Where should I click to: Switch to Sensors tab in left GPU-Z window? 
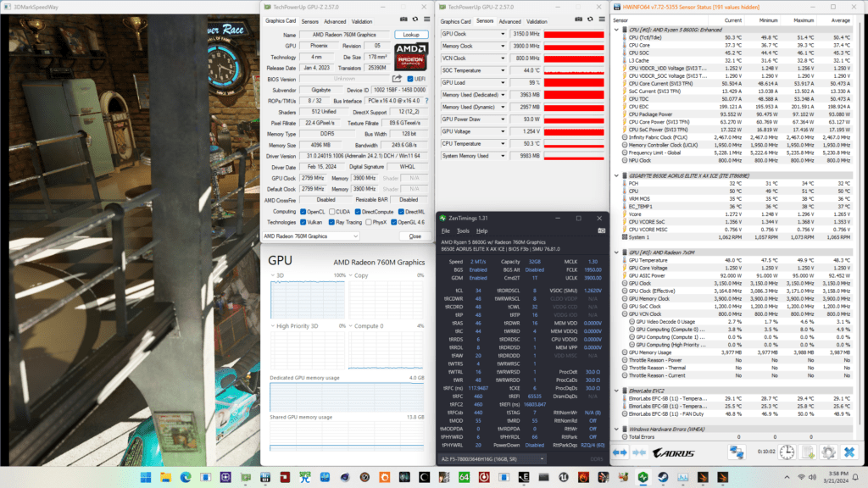310,21
